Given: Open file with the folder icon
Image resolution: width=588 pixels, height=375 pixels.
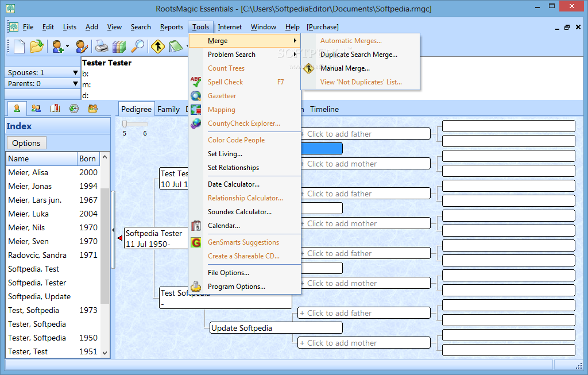Looking at the screenshot, I should tap(36, 47).
